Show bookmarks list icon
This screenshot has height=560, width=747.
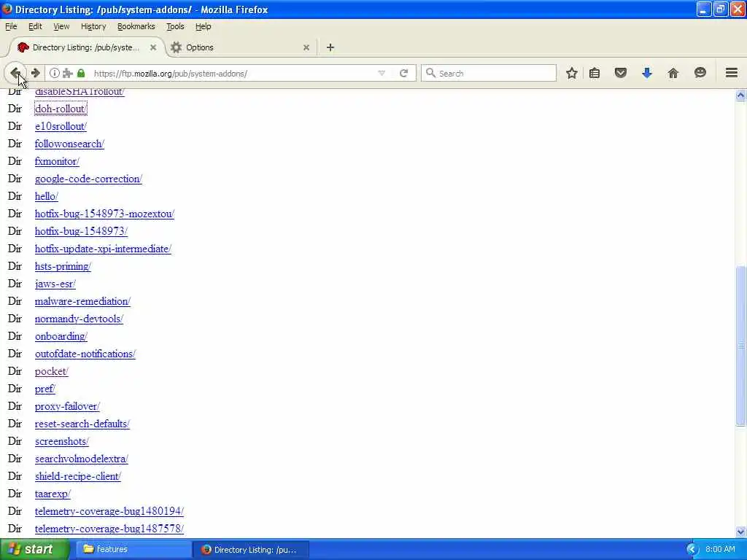[594, 74]
